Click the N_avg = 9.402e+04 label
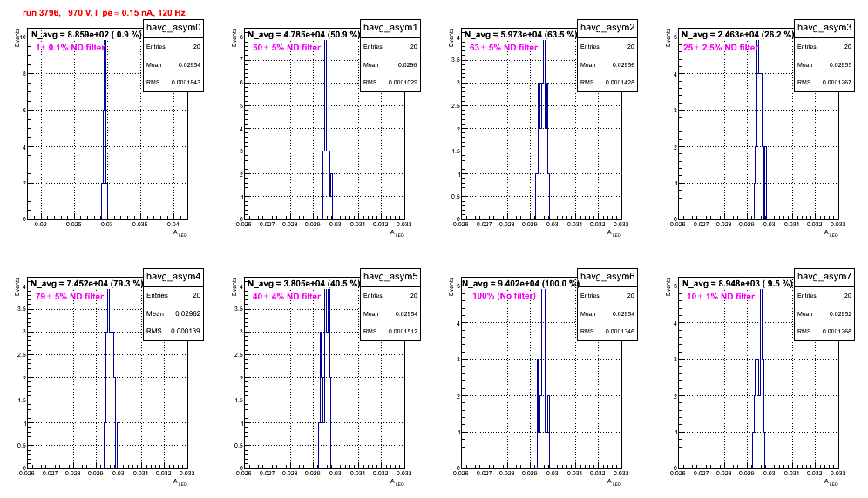Viewport: 868px width, 498px height. pyautogui.click(x=519, y=283)
